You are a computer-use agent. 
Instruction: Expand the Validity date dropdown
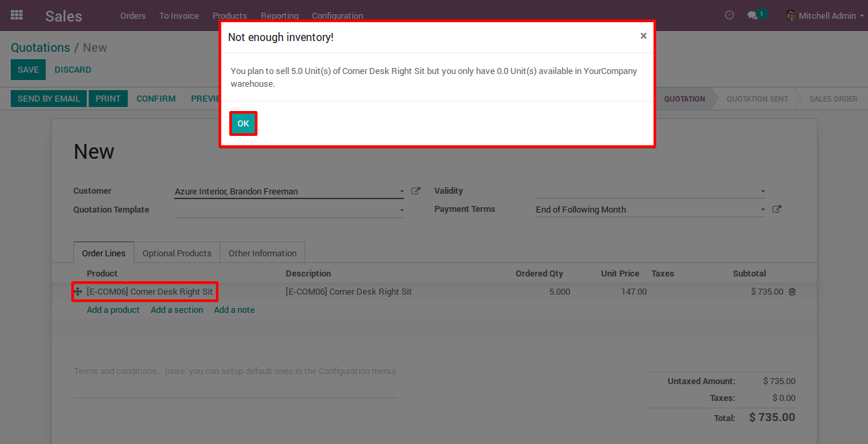tap(762, 192)
